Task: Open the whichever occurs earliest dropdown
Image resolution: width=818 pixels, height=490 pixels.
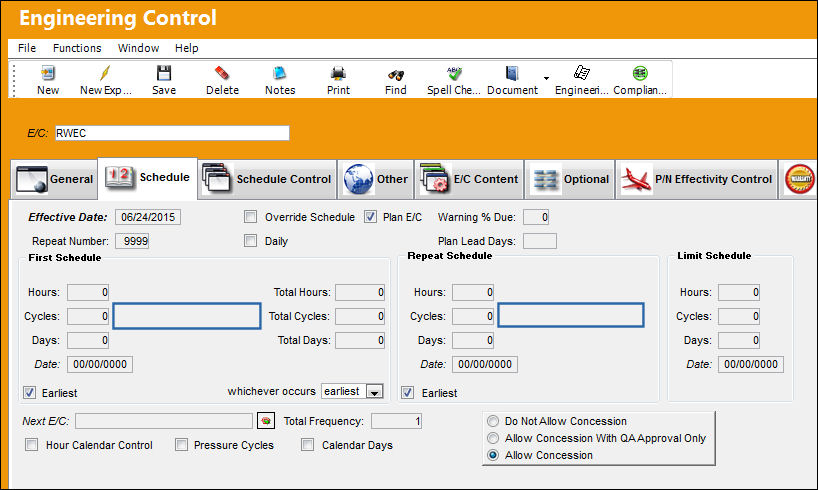Action: [375, 391]
